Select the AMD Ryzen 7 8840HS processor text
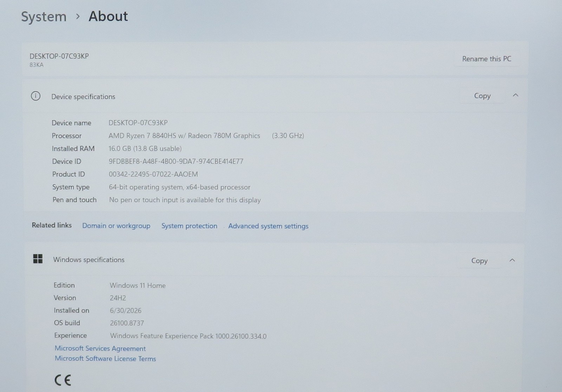Image resolution: width=562 pixels, height=392 pixels. tap(184, 136)
